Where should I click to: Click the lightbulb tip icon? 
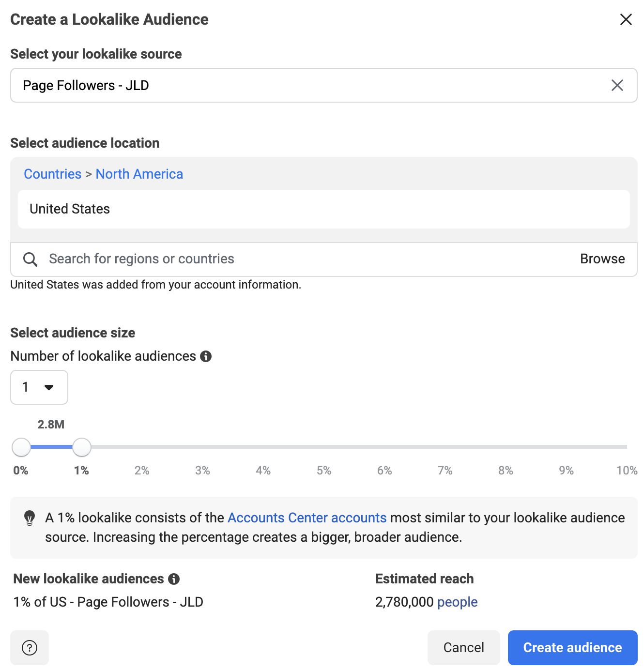30,518
